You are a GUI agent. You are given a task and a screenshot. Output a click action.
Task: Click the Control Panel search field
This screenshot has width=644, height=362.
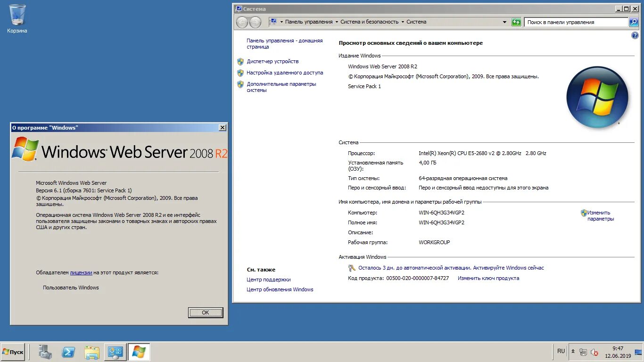coord(576,22)
